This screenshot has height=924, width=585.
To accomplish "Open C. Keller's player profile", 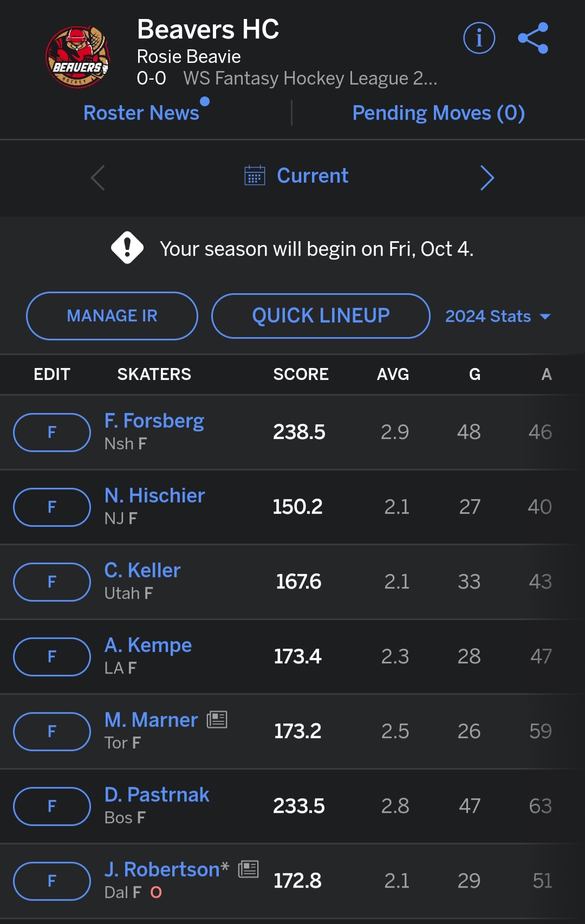I will point(142,570).
